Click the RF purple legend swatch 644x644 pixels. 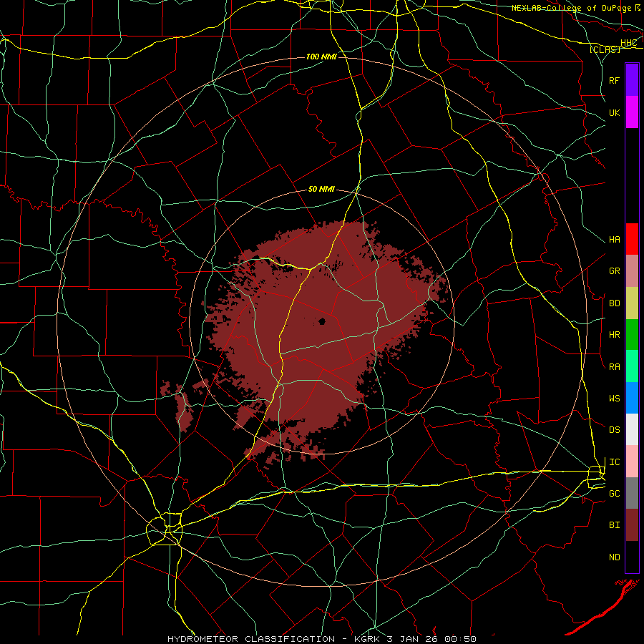632,80
